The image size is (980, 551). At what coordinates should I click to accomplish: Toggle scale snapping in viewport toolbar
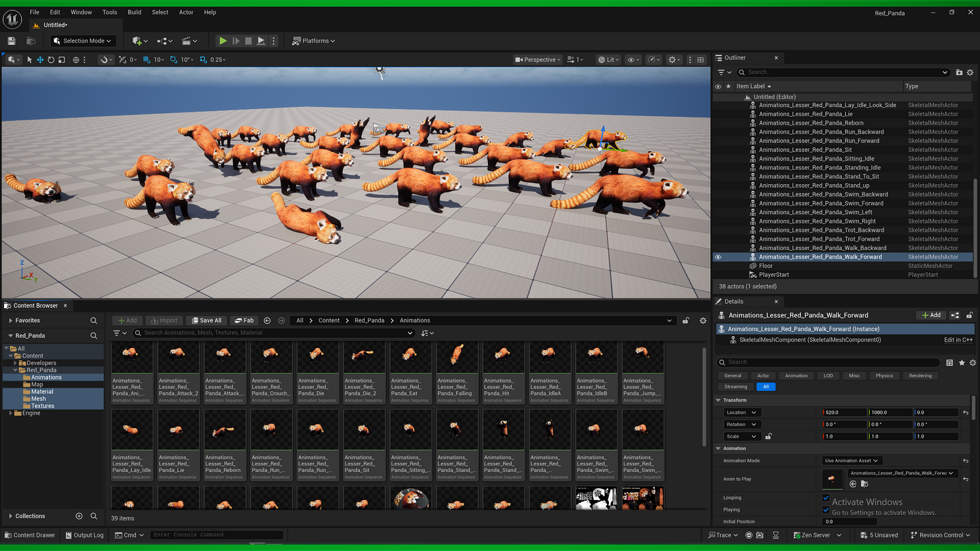point(203,59)
